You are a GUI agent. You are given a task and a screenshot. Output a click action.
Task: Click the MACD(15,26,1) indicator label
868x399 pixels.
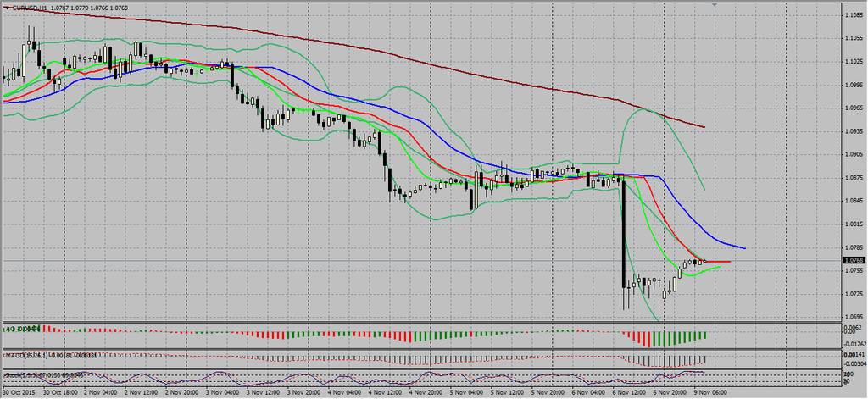pyautogui.click(x=51, y=355)
